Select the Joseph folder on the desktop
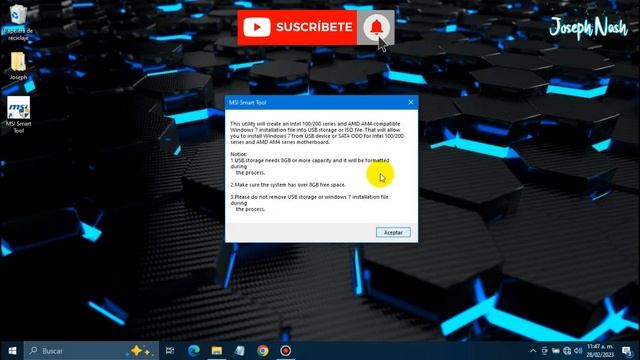Viewport: 640px width, 360px height. [x=18, y=66]
